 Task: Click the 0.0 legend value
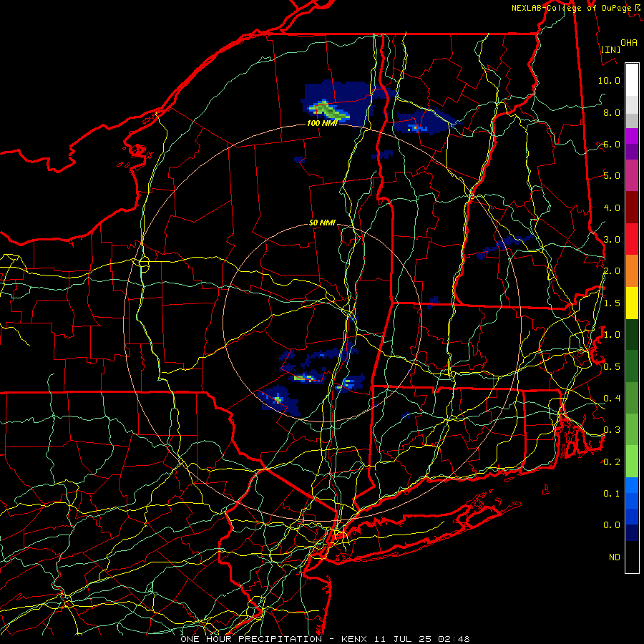[612, 525]
